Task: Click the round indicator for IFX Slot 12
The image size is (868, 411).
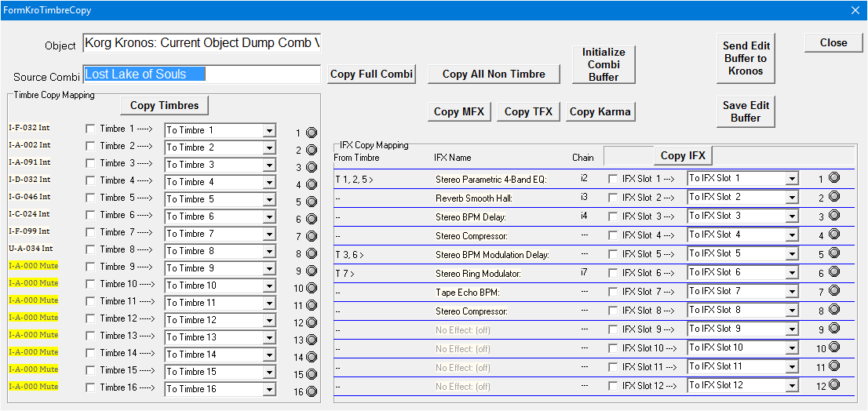Action: [x=834, y=384]
